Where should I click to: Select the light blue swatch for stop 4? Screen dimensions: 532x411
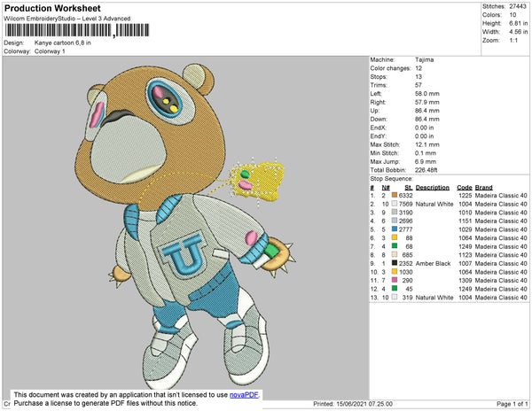pos(395,221)
